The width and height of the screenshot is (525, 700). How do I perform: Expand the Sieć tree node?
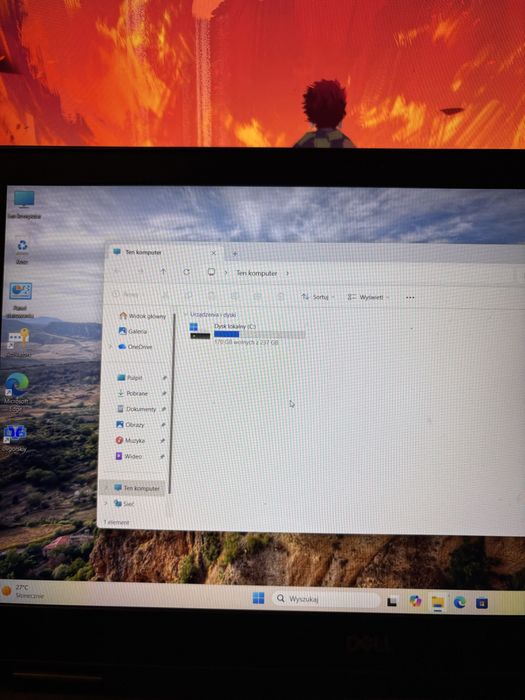point(106,503)
